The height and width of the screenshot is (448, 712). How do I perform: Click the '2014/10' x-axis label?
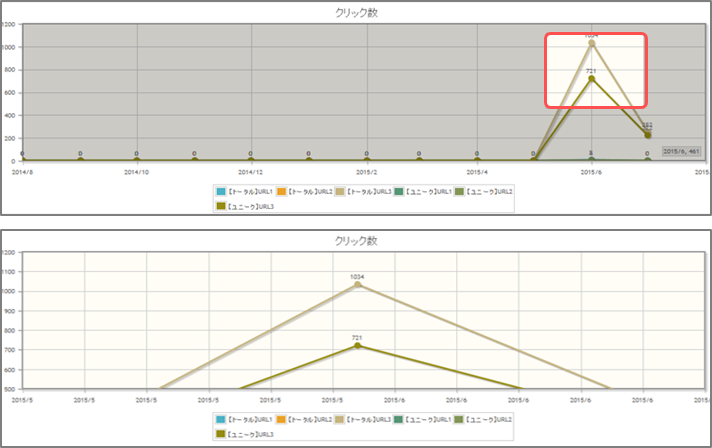(136, 172)
